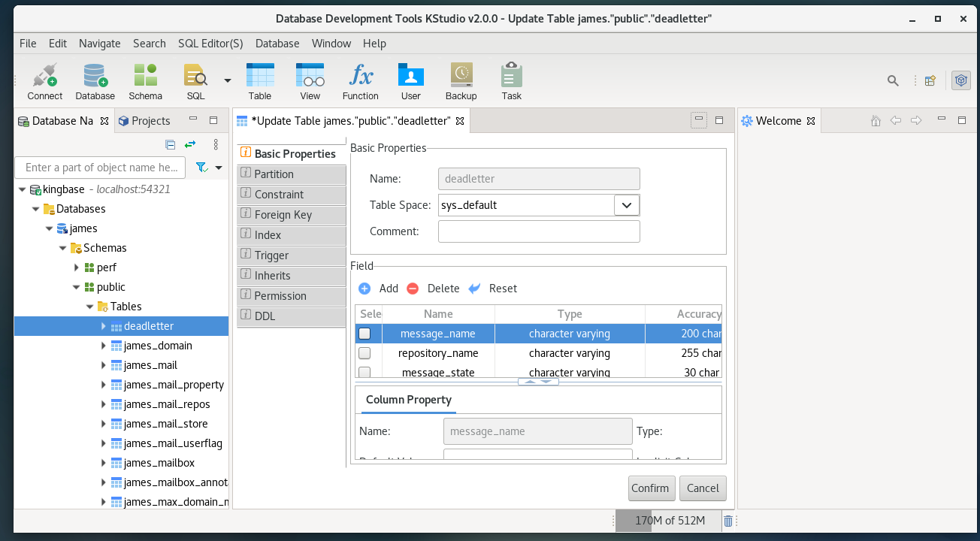Expand the james_domain table node
Screen dimensions: 980x541
tap(104, 346)
